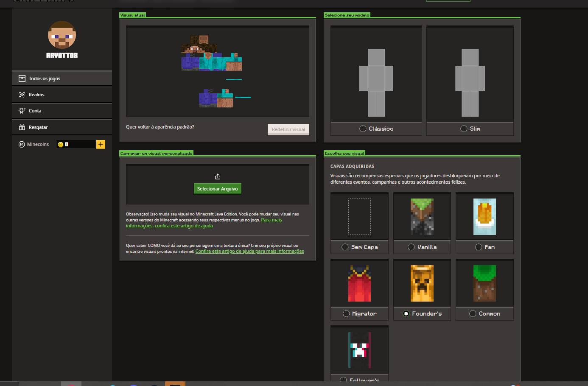This screenshot has width=588, height=386.
Task: Select the Founder's cape radio button
Action: tap(406, 313)
